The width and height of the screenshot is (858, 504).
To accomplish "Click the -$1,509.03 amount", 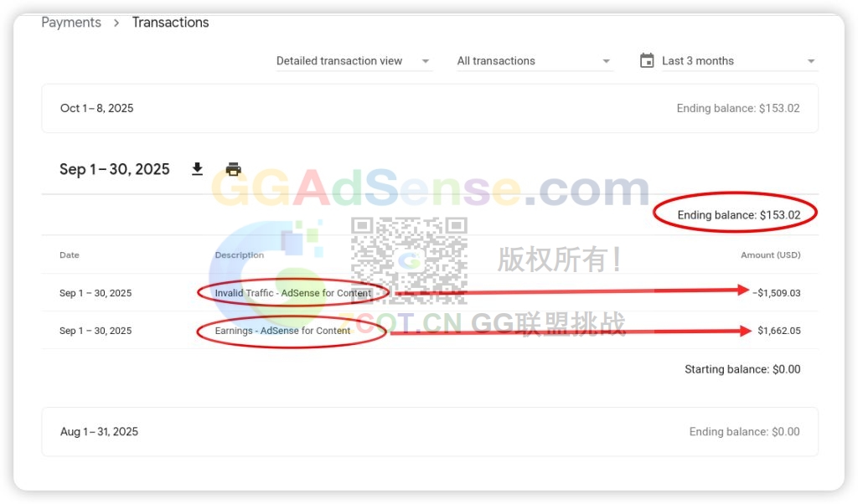I will pos(777,293).
